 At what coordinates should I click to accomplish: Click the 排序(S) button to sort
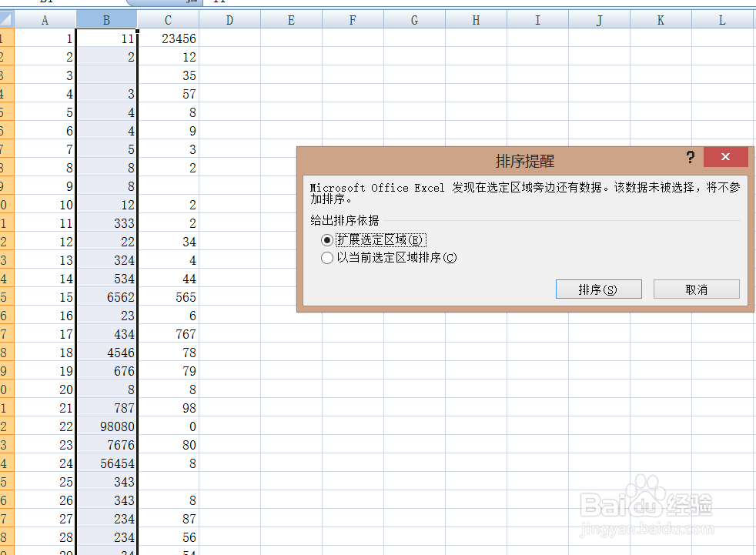(x=598, y=289)
